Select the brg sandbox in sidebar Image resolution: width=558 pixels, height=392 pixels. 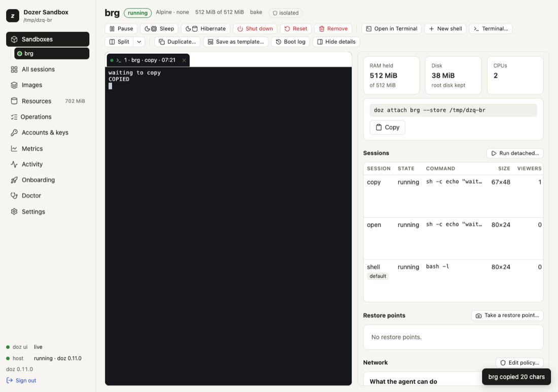click(x=52, y=53)
